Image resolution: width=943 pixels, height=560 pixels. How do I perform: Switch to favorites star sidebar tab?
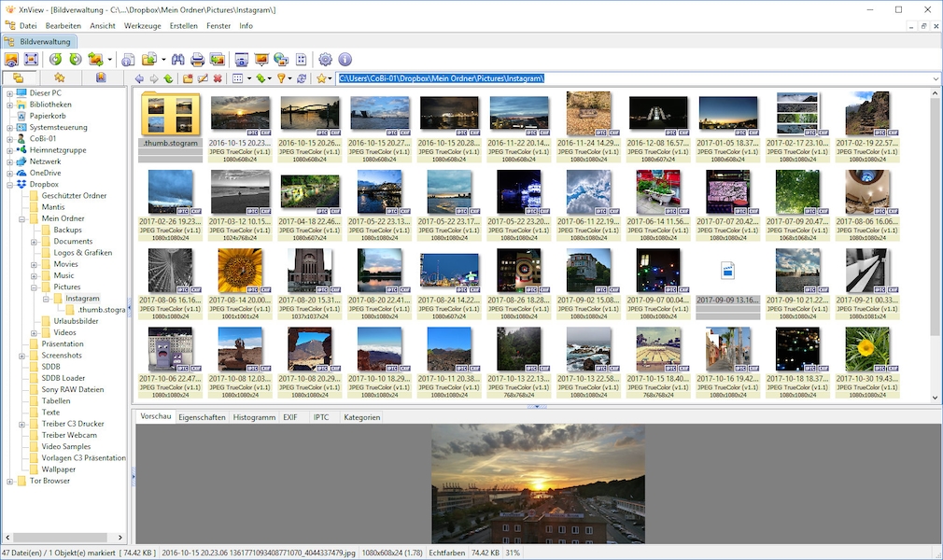click(60, 77)
